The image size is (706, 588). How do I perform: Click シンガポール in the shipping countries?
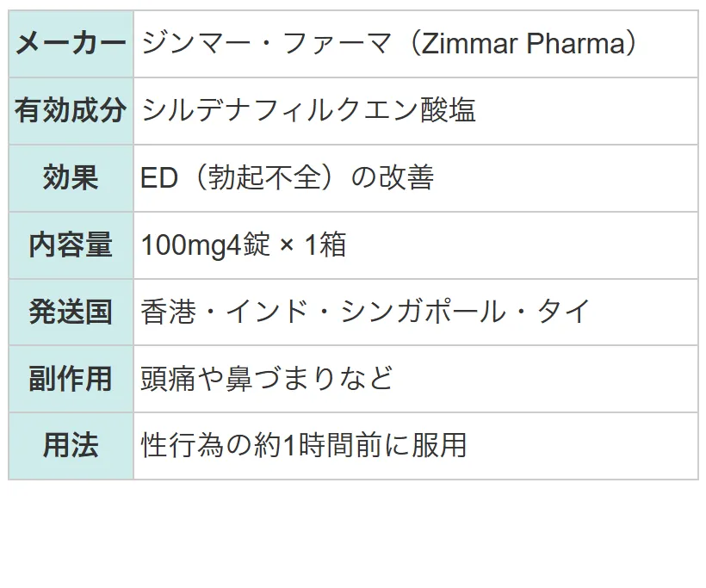pos(424,312)
